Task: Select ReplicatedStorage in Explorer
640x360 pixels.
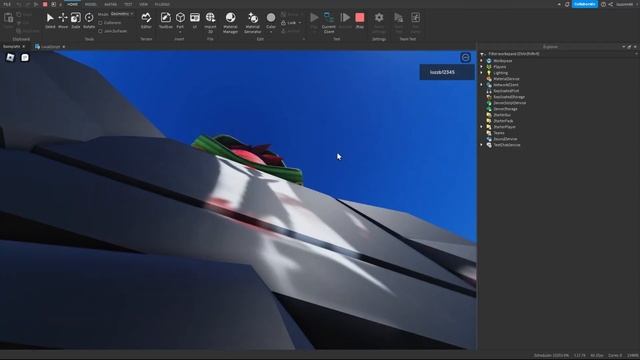Action: click(x=509, y=97)
